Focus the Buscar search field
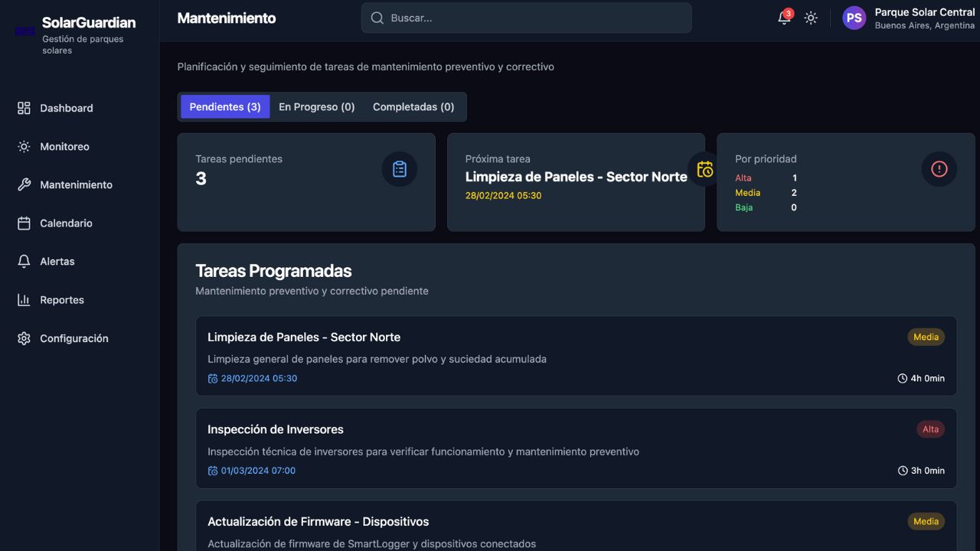This screenshot has height=551, width=980. 526,18
